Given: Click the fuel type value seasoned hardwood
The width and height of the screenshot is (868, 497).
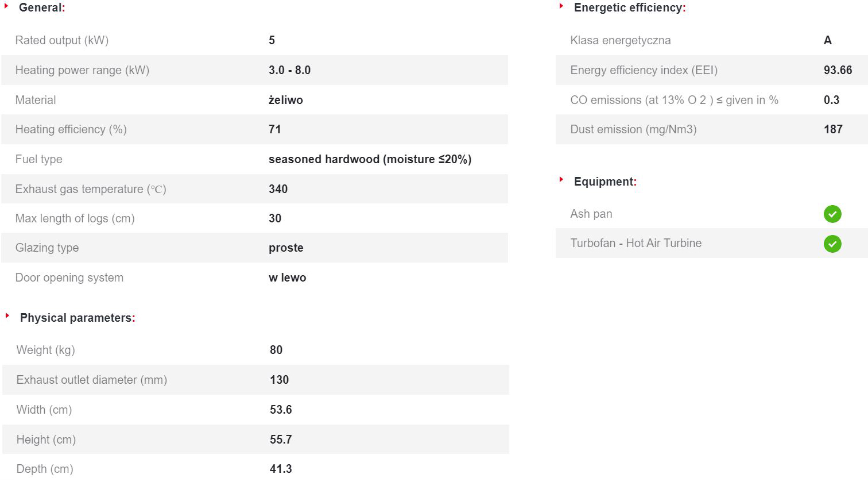Looking at the screenshot, I should (370, 159).
